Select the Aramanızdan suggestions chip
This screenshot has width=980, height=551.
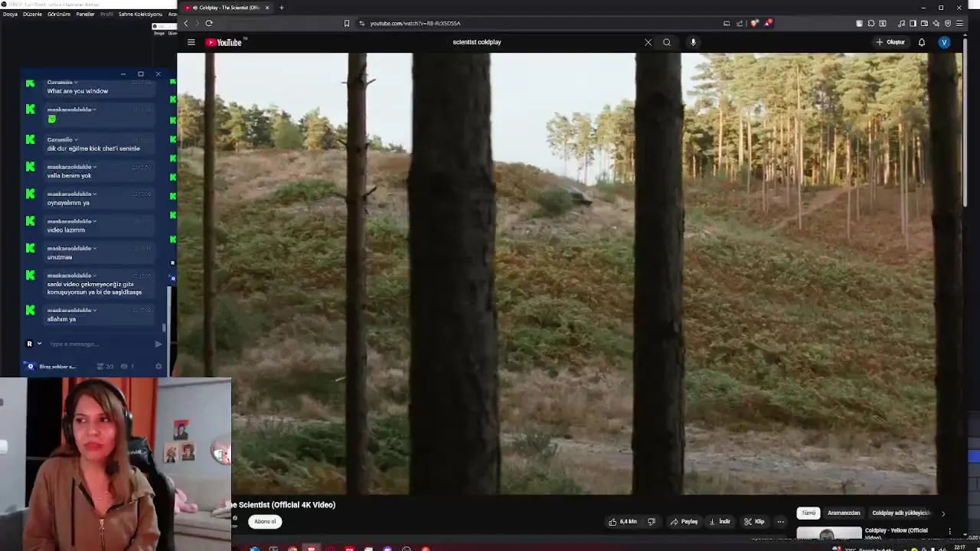pos(844,513)
